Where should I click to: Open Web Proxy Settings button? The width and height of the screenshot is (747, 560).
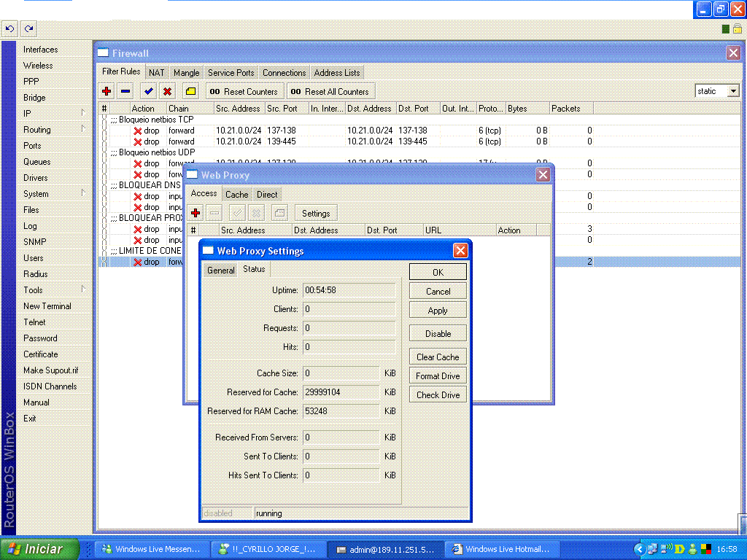[316, 214]
